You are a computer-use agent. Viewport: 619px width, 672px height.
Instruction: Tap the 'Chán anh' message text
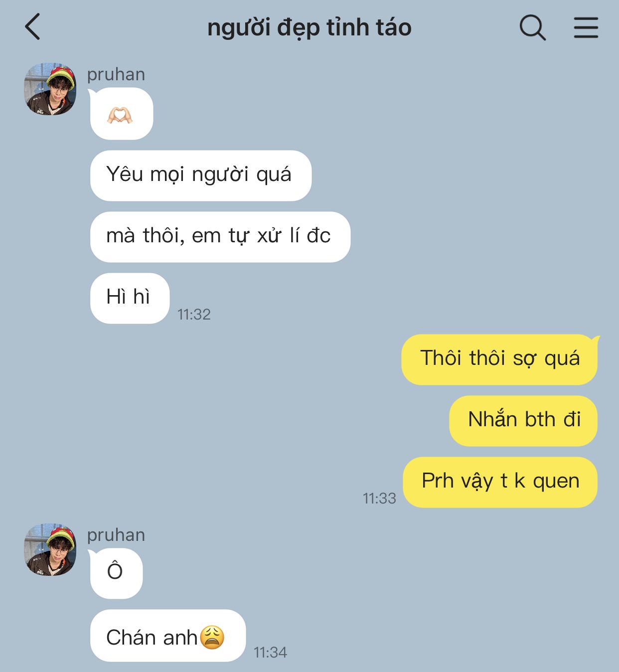pos(152,637)
